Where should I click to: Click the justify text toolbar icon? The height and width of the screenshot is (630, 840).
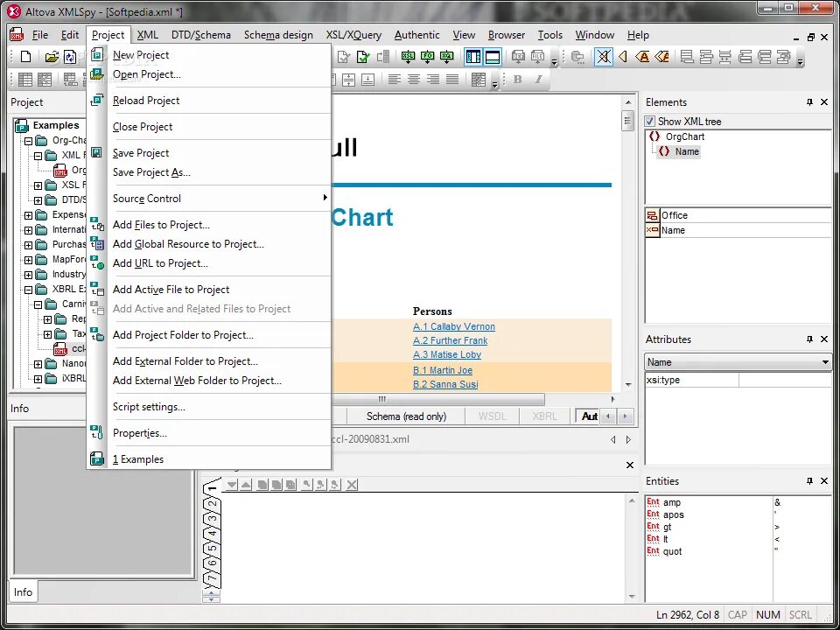[452, 80]
